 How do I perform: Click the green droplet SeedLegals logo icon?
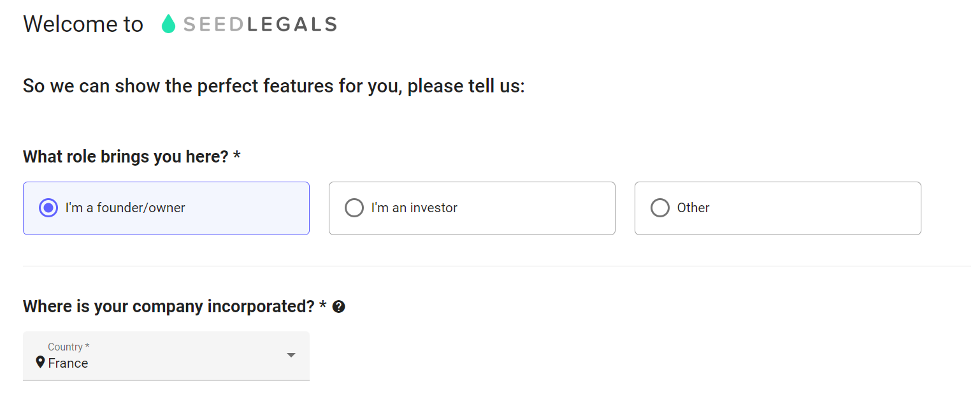click(x=168, y=24)
